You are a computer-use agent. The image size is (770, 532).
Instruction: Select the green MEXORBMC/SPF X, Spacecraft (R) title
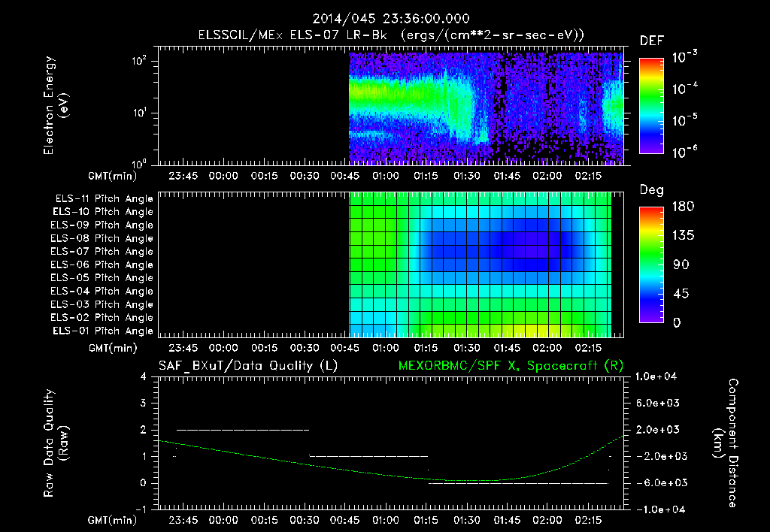511,366
